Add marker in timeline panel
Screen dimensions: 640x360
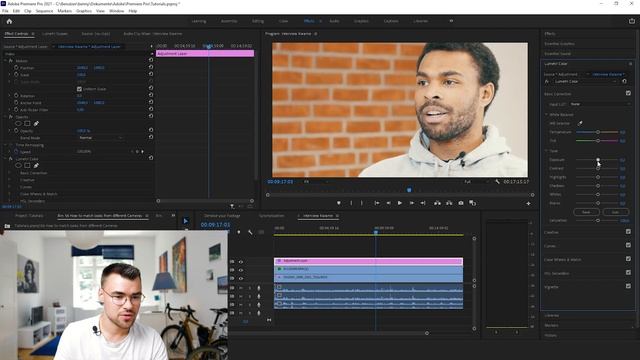click(x=239, y=232)
